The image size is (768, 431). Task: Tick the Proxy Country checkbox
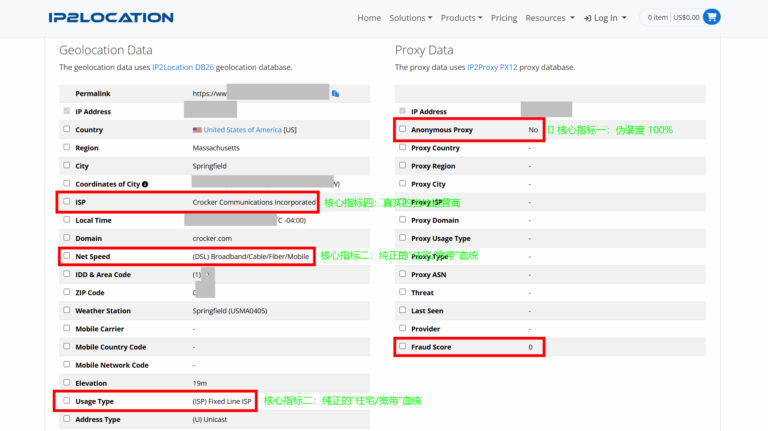tap(403, 147)
